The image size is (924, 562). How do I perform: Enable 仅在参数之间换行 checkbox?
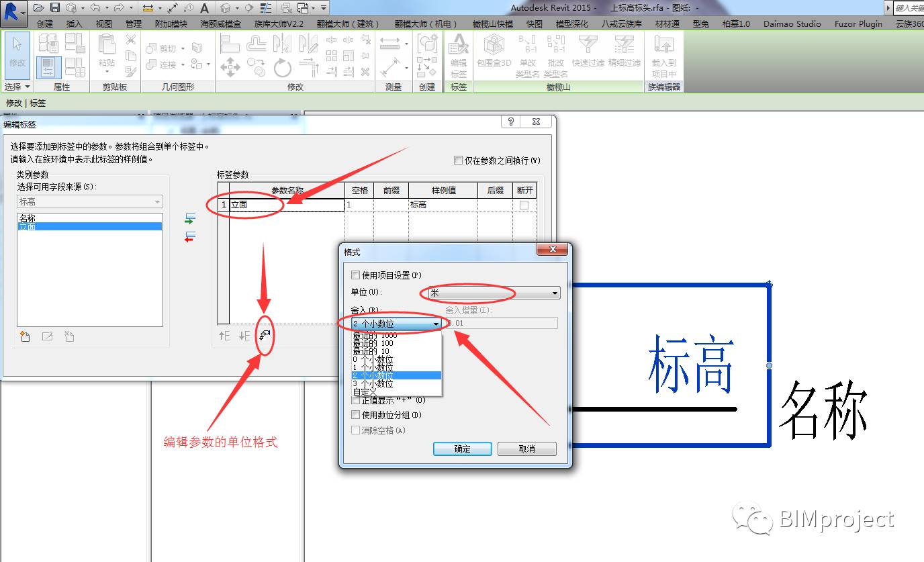pyautogui.click(x=458, y=160)
